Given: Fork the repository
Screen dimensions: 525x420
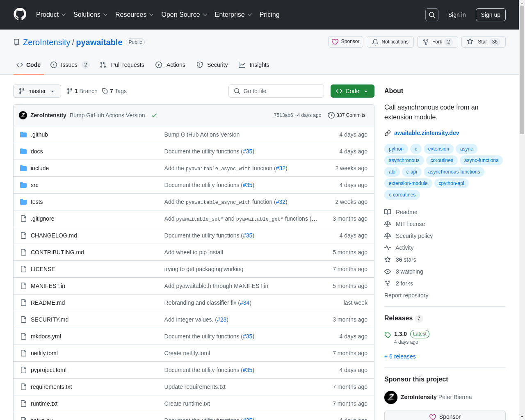Looking at the screenshot, I should point(438,42).
